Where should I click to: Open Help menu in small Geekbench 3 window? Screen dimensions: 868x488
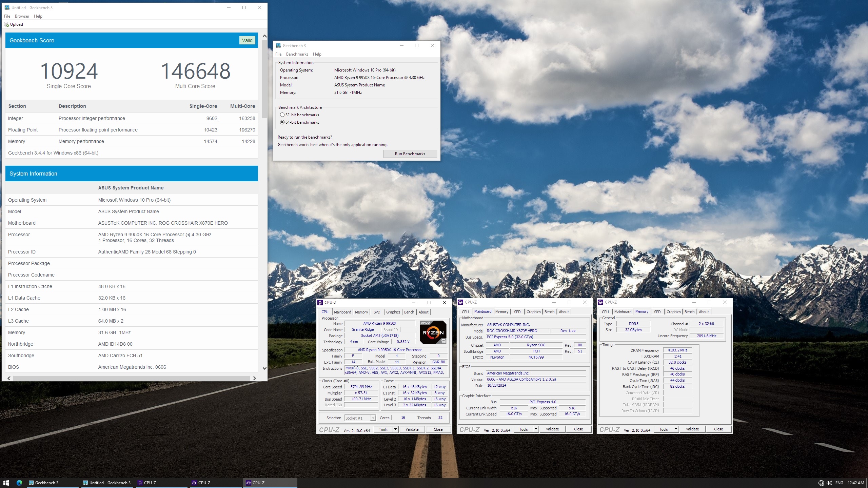click(317, 54)
